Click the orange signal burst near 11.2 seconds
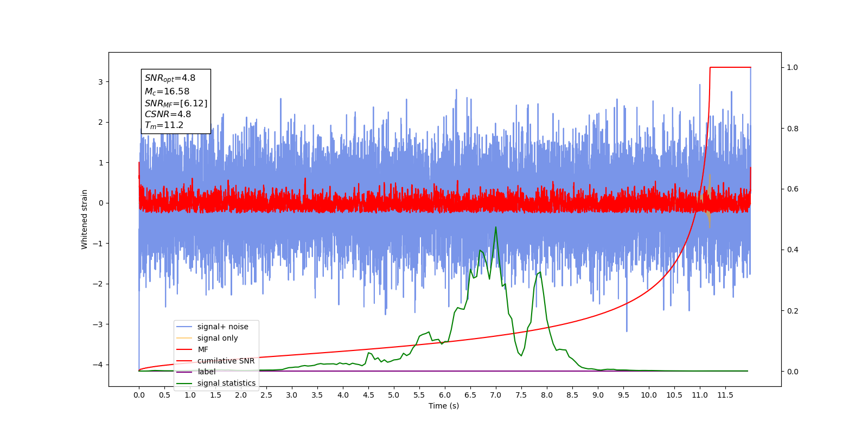Screen dimensions: 868x434 coord(709,202)
